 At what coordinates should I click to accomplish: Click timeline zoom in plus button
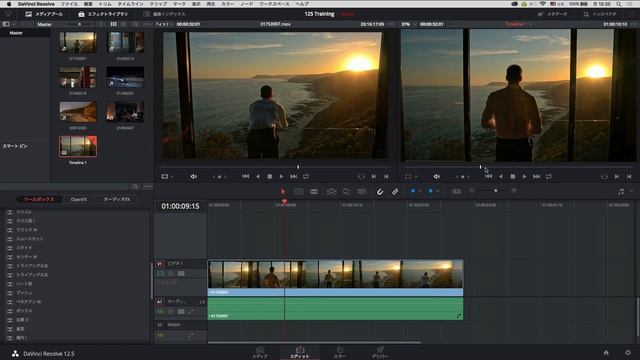[x=514, y=191]
